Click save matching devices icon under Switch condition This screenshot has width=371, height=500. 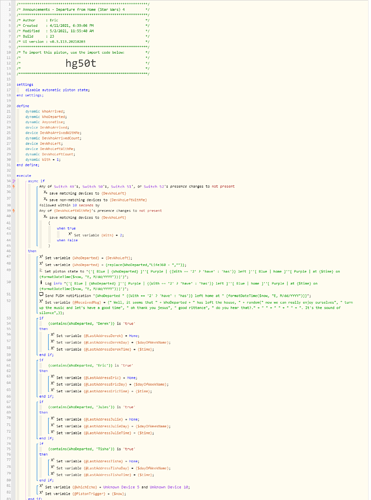(x=45, y=193)
